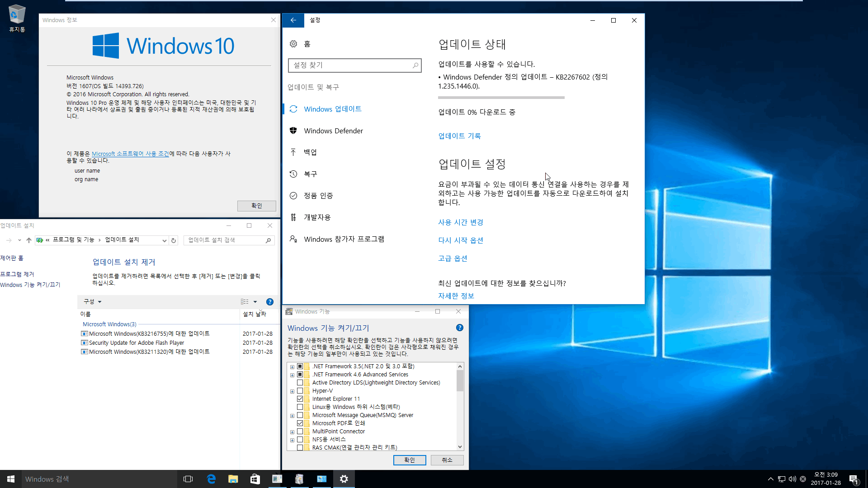The width and height of the screenshot is (868, 488).
Task: Click refresh button in Installed Updates address bar
Action: (x=174, y=240)
